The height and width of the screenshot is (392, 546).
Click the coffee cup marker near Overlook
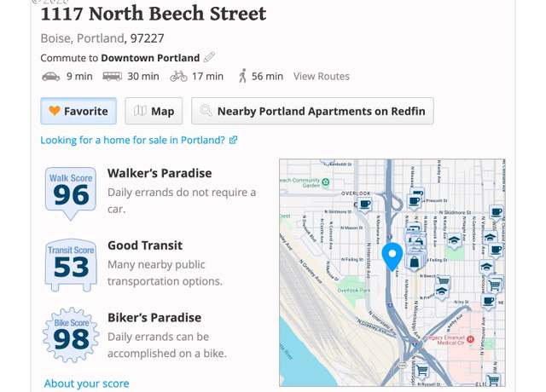click(364, 205)
